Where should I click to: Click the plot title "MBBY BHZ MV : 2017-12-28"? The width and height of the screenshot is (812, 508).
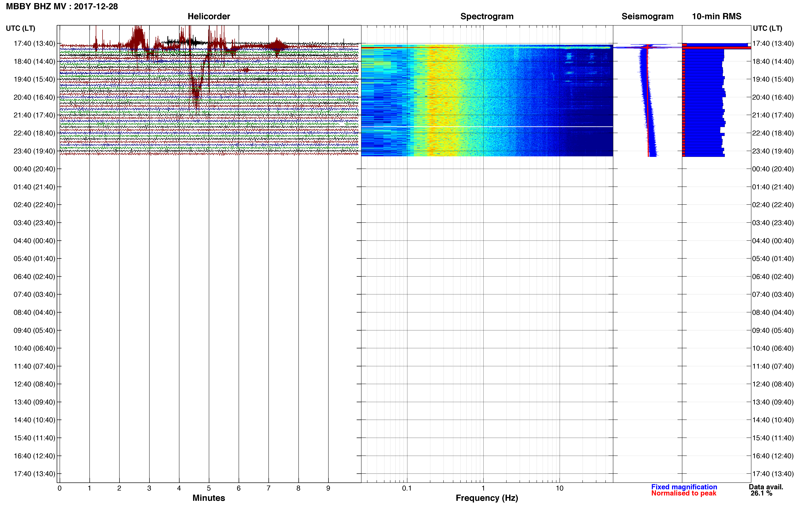point(62,6)
